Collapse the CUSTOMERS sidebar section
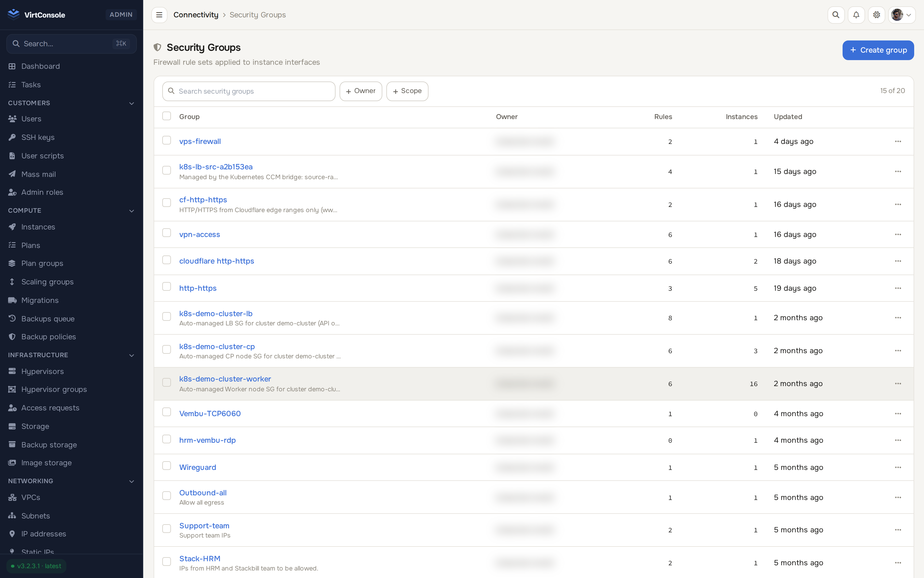This screenshot has height=578, width=924. tap(131, 103)
